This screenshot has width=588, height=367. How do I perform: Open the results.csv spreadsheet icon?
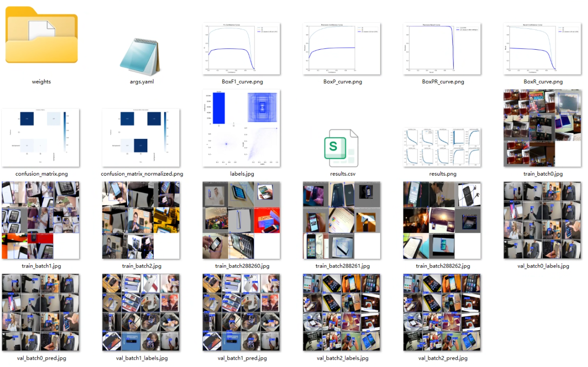point(342,148)
